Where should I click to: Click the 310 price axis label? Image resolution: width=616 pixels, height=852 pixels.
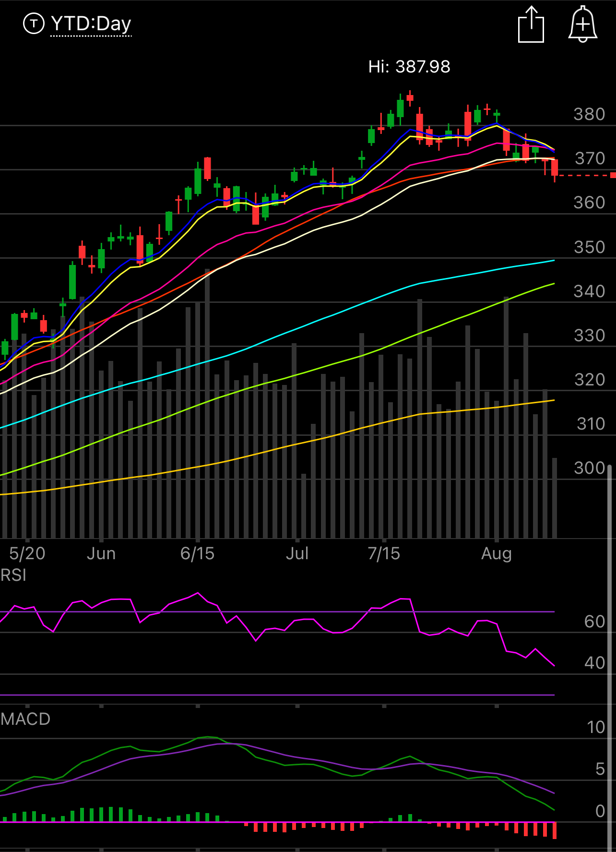[x=591, y=424]
